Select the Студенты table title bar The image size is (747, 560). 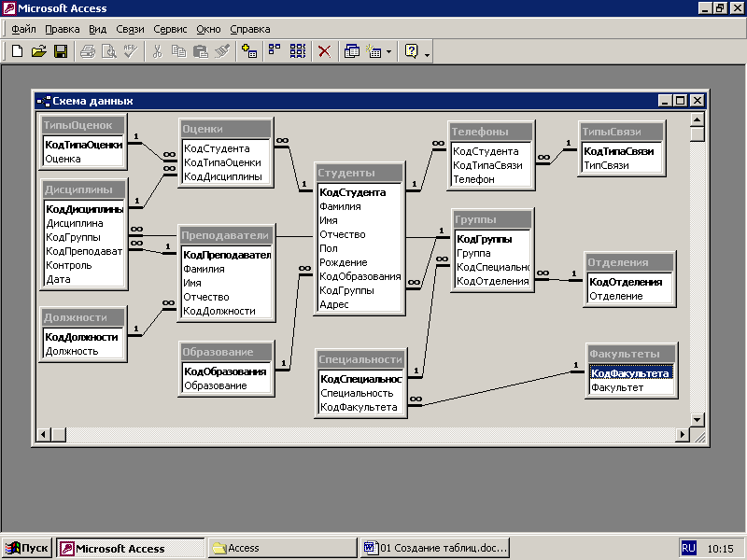pyautogui.click(x=359, y=173)
